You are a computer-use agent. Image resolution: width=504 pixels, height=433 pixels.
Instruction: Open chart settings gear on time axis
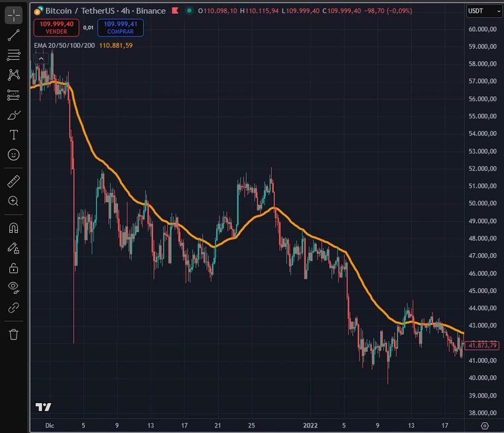point(485,426)
